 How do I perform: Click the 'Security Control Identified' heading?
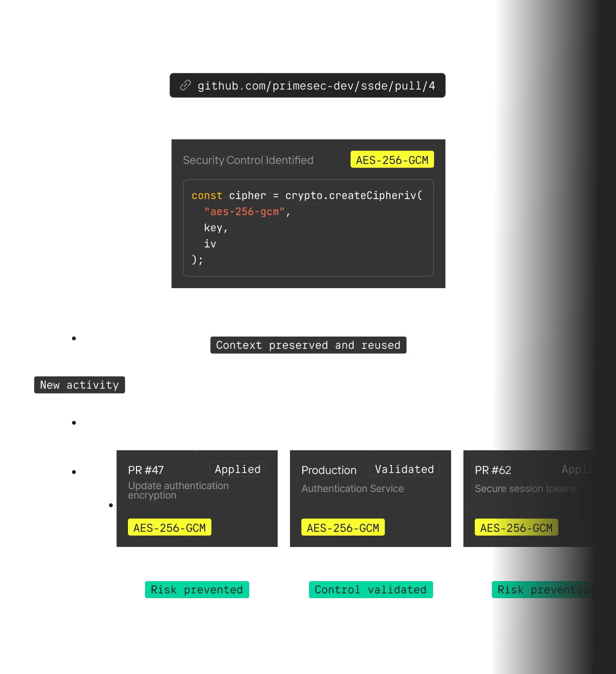point(248,160)
